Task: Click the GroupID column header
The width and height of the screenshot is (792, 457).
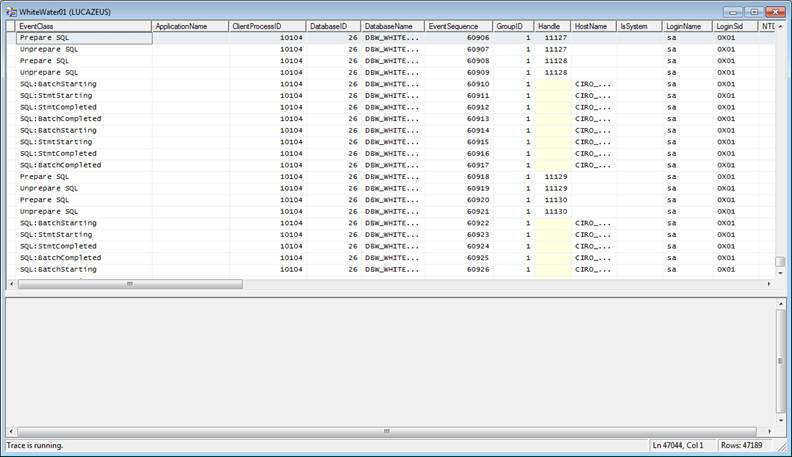Action: [x=514, y=26]
